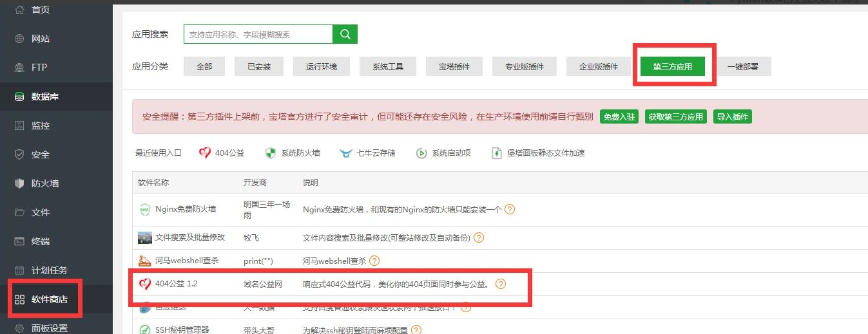
Task: Click the 终端 terminal icon in the sidebar
Action: (19, 241)
